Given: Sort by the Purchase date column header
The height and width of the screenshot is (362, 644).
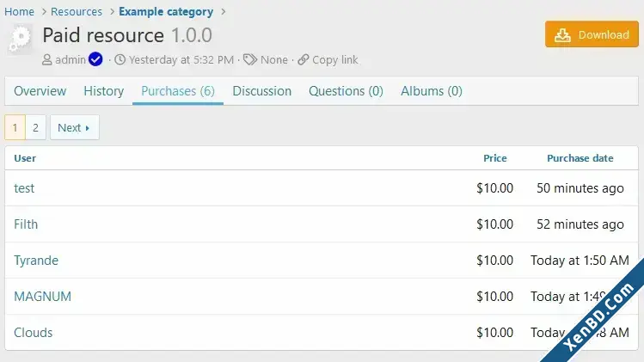Looking at the screenshot, I should (580, 158).
